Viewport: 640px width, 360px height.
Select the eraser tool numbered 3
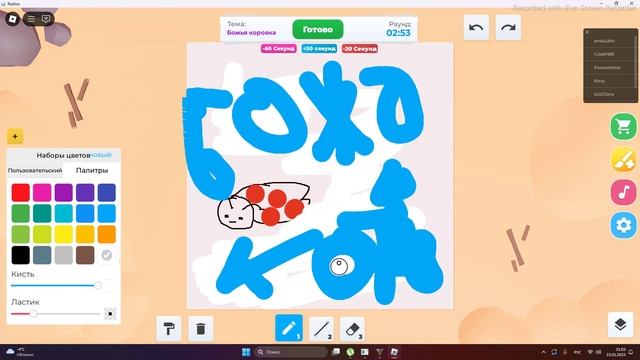[x=352, y=329]
